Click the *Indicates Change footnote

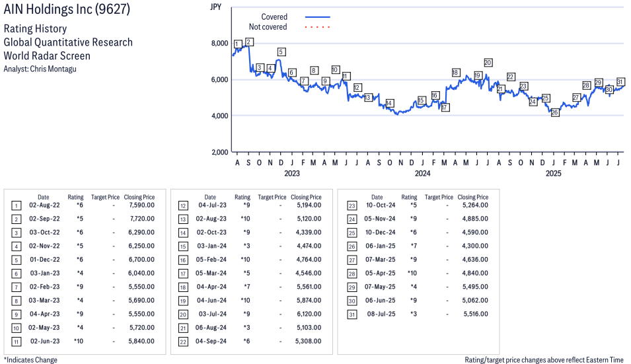pyautogui.click(x=30, y=360)
